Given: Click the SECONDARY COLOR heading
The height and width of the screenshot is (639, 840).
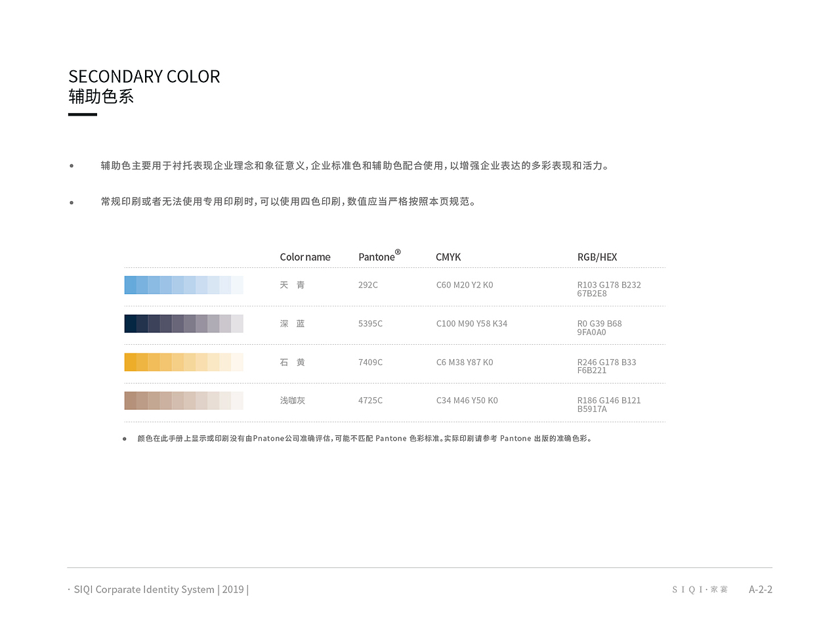Looking at the screenshot, I should point(144,76).
